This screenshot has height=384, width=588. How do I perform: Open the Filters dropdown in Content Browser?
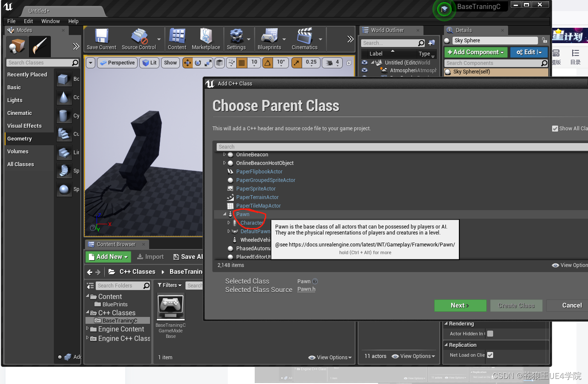point(170,285)
